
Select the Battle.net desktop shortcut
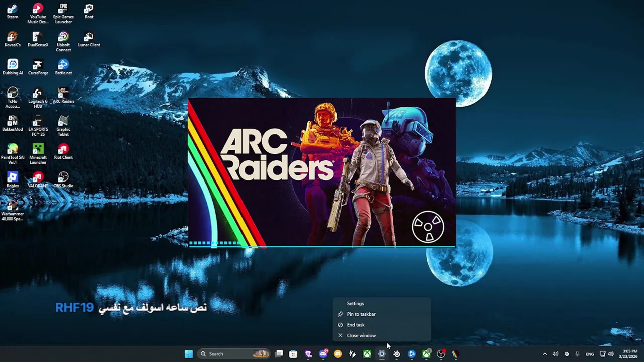tap(63, 68)
